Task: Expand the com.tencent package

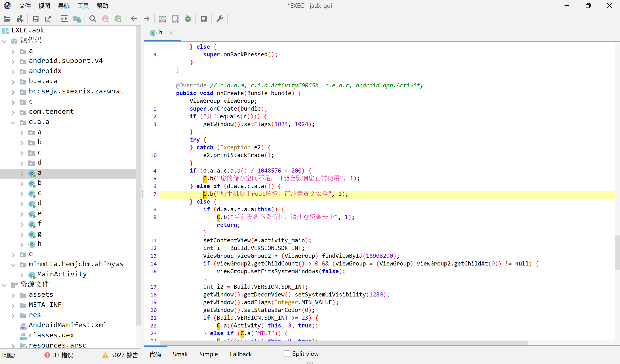Action: pos(13,113)
